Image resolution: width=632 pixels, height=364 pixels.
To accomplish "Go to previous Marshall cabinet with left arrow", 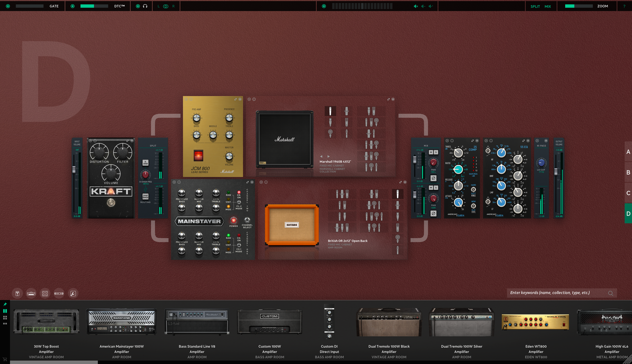I will click(322, 156).
